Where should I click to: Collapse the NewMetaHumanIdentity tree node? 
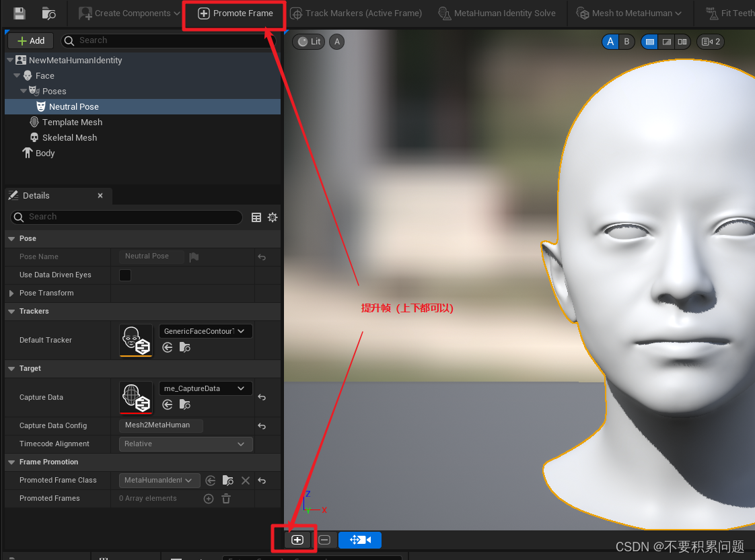pos(10,60)
